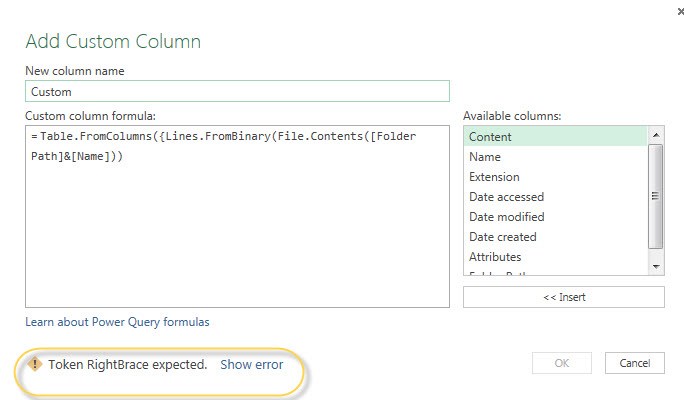Select Date created in Available columns

pos(555,237)
